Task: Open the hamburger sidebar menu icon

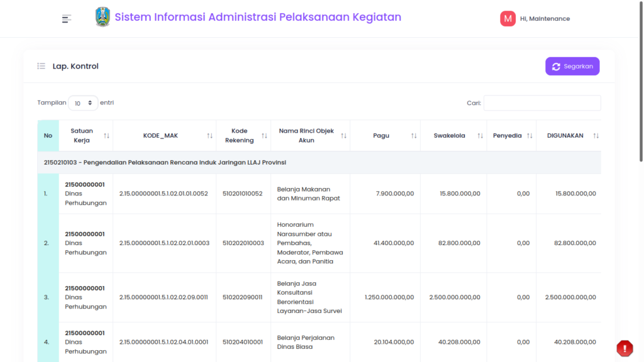Action: (x=67, y=18)
